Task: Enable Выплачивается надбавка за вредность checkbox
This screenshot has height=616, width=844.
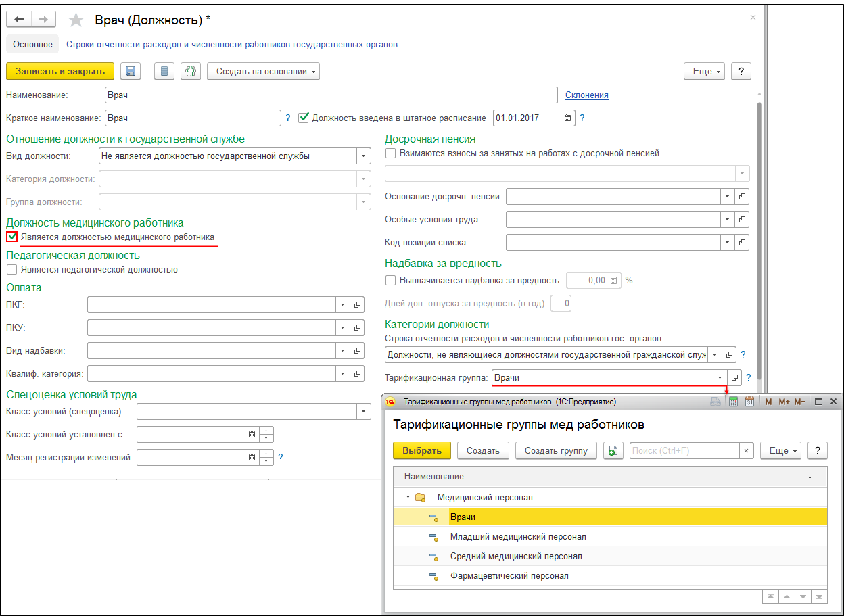Action: pyautogui.click(x=390, y=280)
